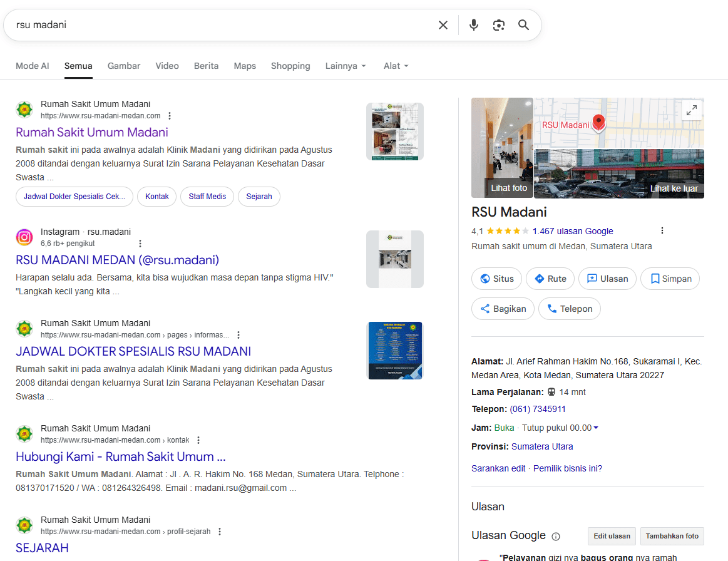The width and height of the screenshot is (728, 561).
Task: Click the voice search microphone icon
Action: tap(473, 25)
